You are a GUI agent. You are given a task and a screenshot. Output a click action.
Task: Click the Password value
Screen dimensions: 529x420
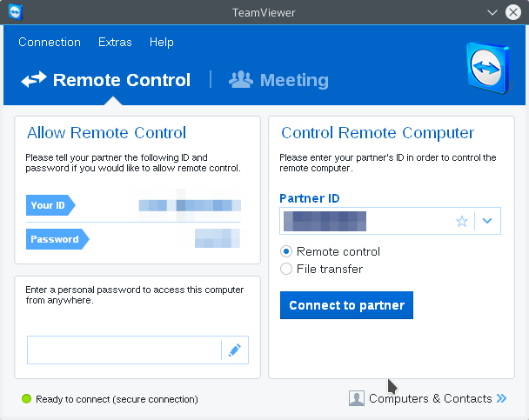[218, 238]
